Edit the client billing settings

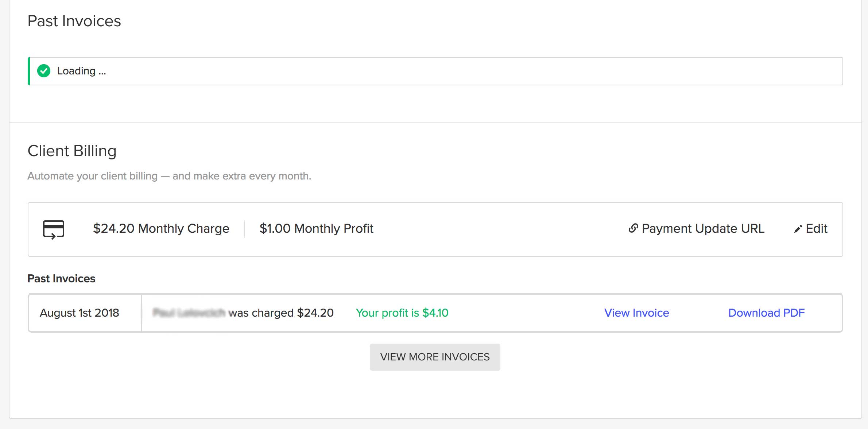click(x=816, y=229)
